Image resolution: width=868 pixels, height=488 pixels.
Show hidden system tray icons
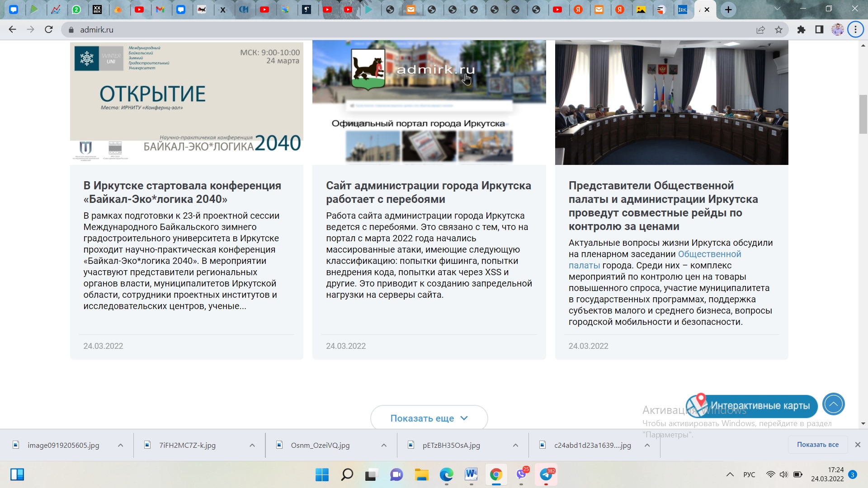pos(730,474)
